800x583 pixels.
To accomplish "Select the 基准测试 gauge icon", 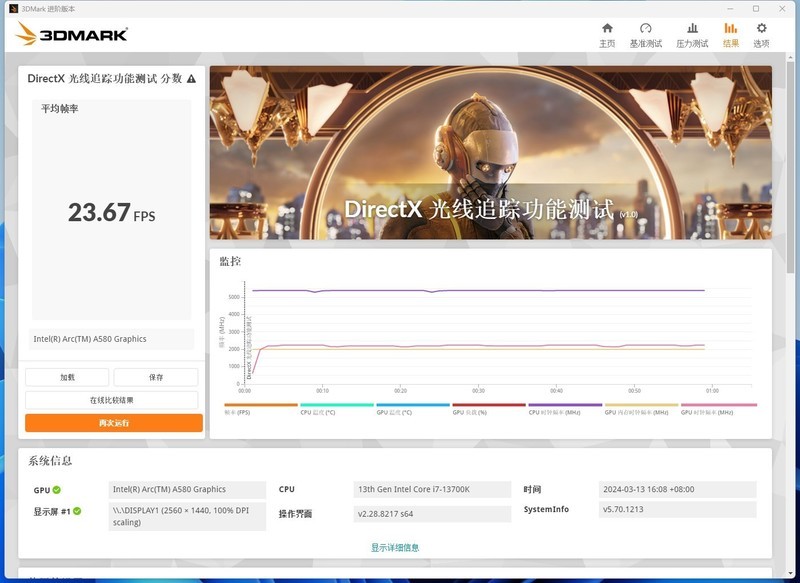I will [x=645, y=29].
